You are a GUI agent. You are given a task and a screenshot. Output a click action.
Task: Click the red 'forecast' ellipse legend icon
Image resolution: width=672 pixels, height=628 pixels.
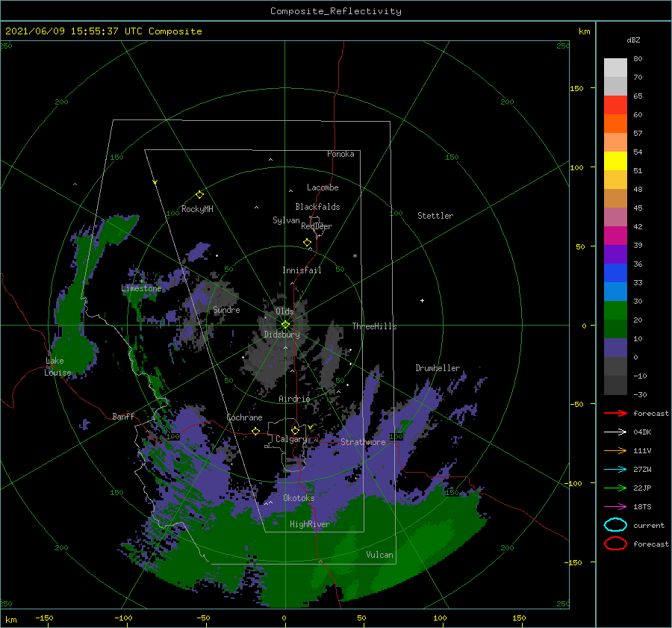pyautogui.click(x=615, y=544)
